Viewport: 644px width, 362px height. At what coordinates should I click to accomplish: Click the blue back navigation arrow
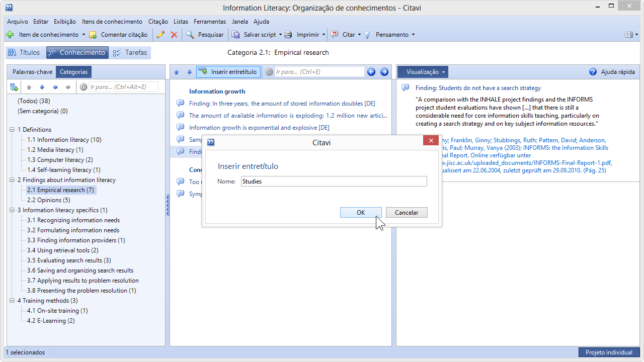pos(371,72)
